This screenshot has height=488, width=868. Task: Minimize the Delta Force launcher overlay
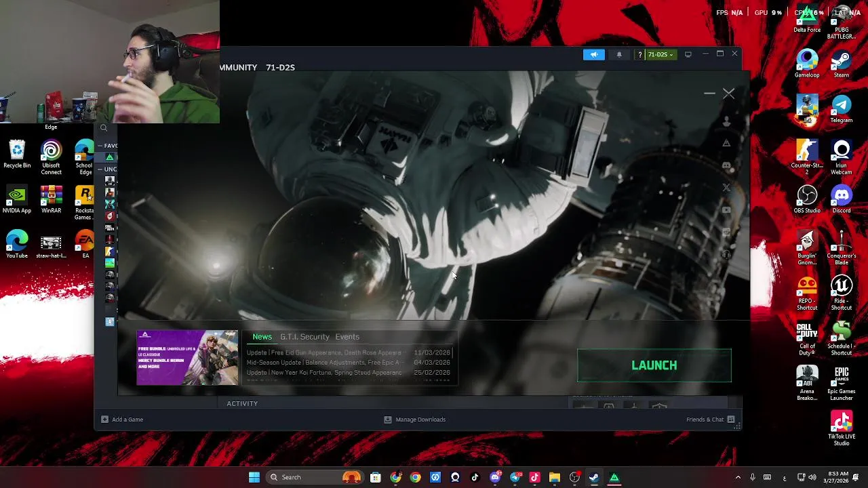(709, 94)
